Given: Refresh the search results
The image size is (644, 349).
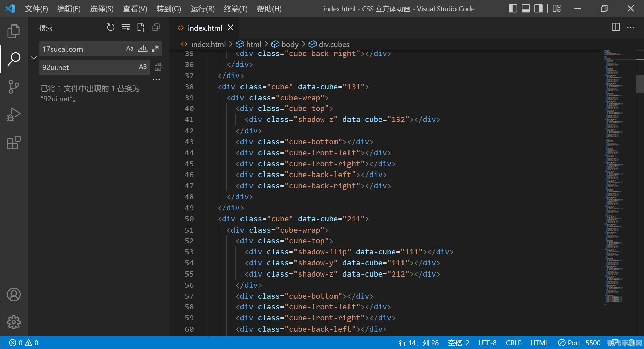Looking at the screenshot, I should point(110,28).
